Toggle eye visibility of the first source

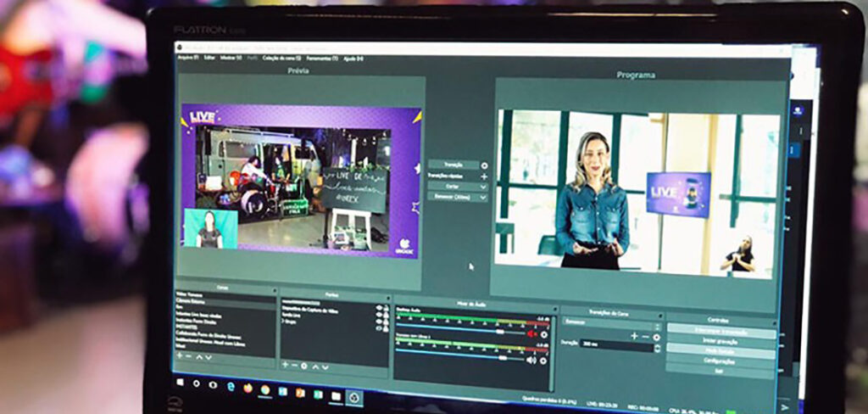click(379, 308)
